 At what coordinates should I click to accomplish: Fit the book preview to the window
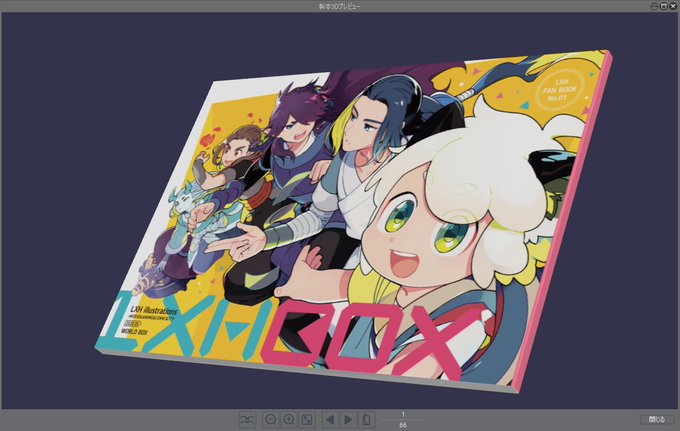tap(307, 420)
